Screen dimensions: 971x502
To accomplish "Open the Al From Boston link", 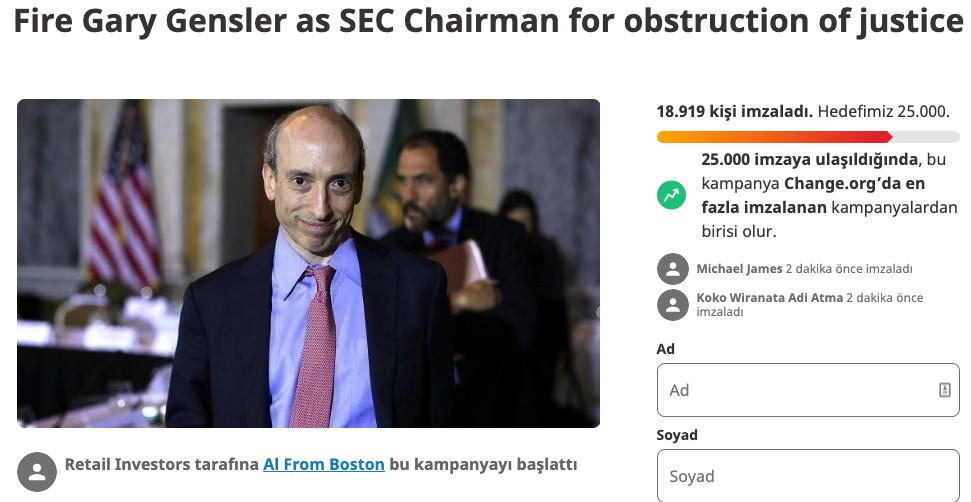I will click(x=323, y=465).
